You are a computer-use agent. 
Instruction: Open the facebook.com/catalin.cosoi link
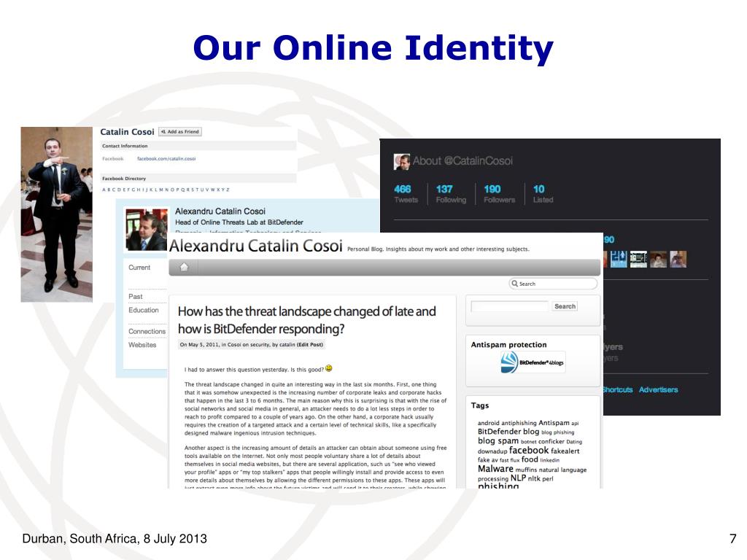click(x=166, y=158)
